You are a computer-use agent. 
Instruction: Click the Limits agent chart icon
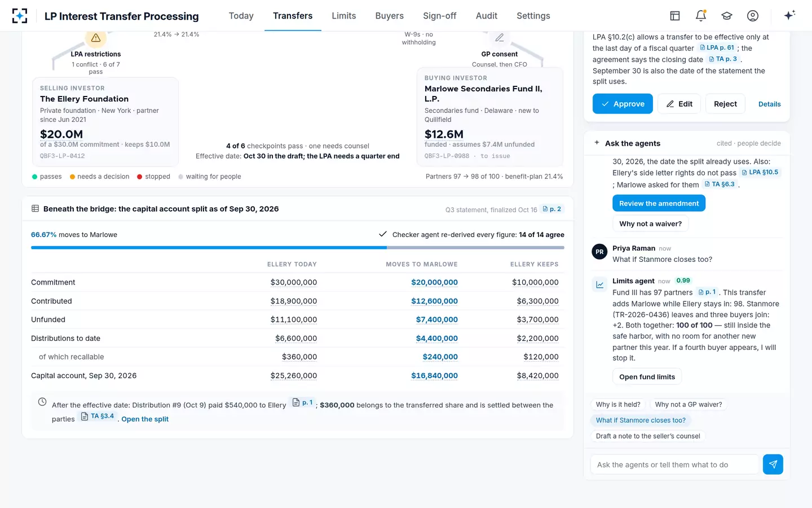(x=599, y=284)
